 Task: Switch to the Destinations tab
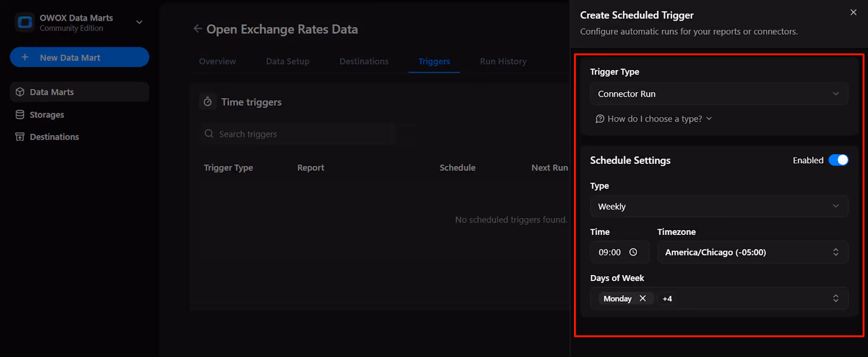point(364,61)
